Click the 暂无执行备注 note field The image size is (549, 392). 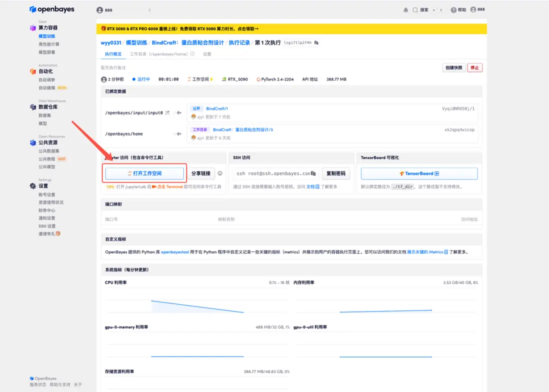point(113,67)
